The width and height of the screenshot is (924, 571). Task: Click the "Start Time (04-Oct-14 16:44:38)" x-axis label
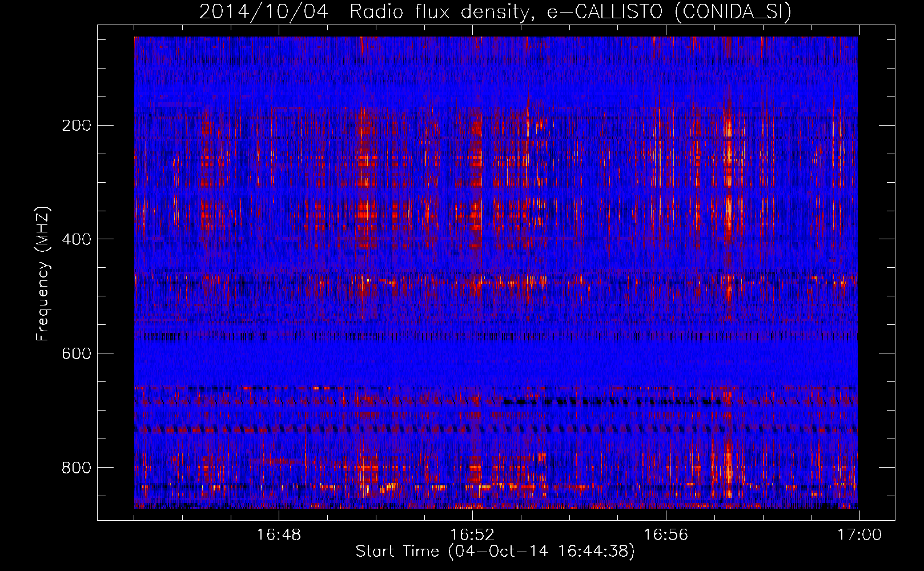coord(495,552)
